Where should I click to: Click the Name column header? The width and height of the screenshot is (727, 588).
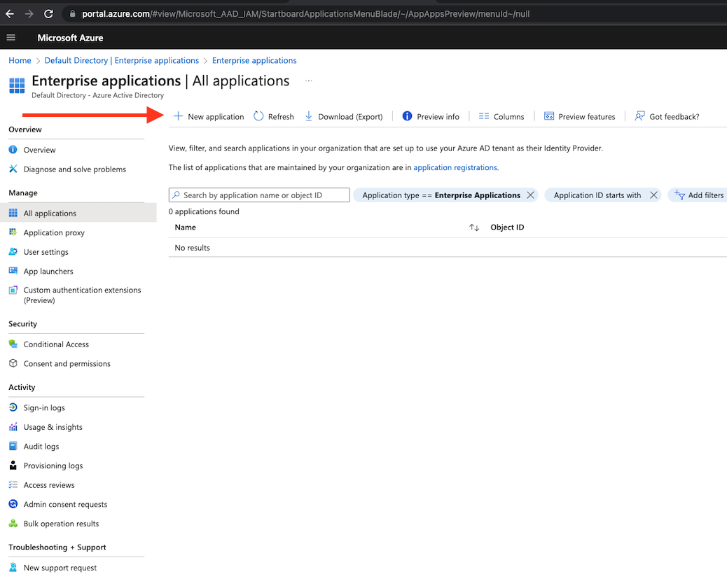point(185,227)
